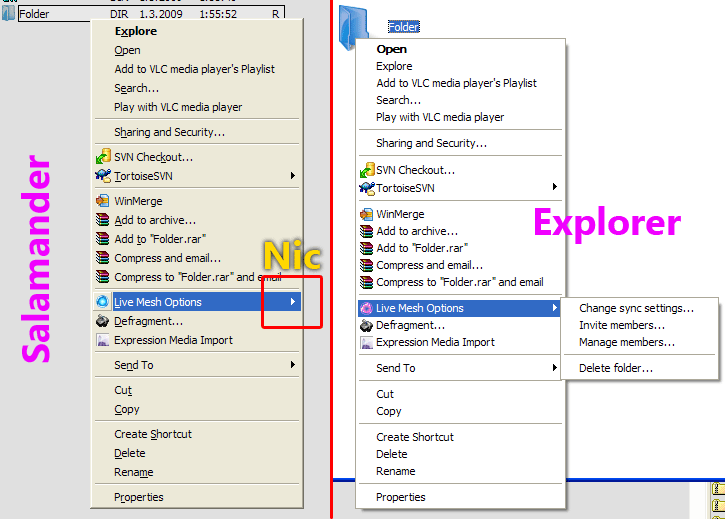Open Properties in left Salamander context menu
The height and width of the screenshot is (519, 725).
(x=138, y=497)
